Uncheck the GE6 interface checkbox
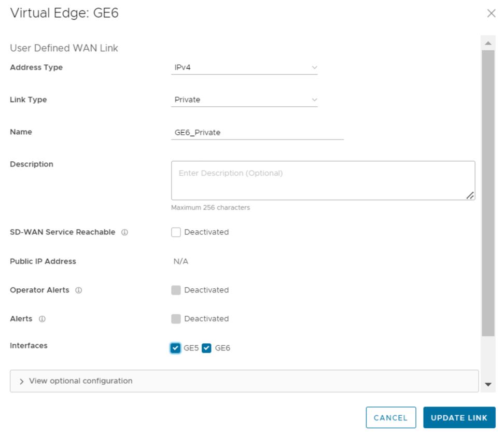This screenshot has width=504, height=436. [207, 348]
